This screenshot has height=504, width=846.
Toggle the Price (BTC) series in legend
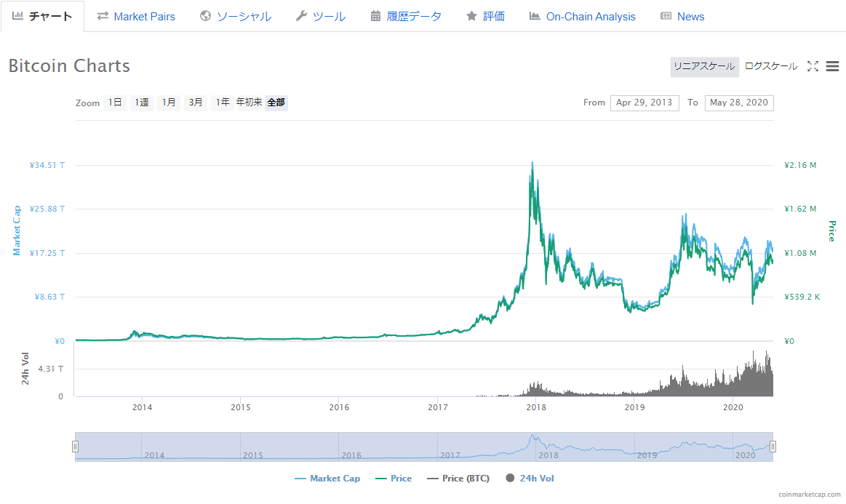click(458, 479)
